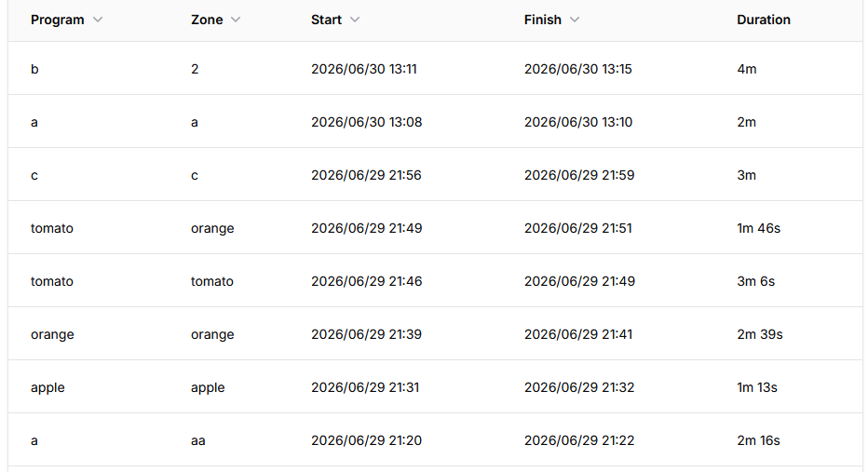Click the Zone header label
The height and width of the screenshot is (472, 868).
[x=207, y=20]
